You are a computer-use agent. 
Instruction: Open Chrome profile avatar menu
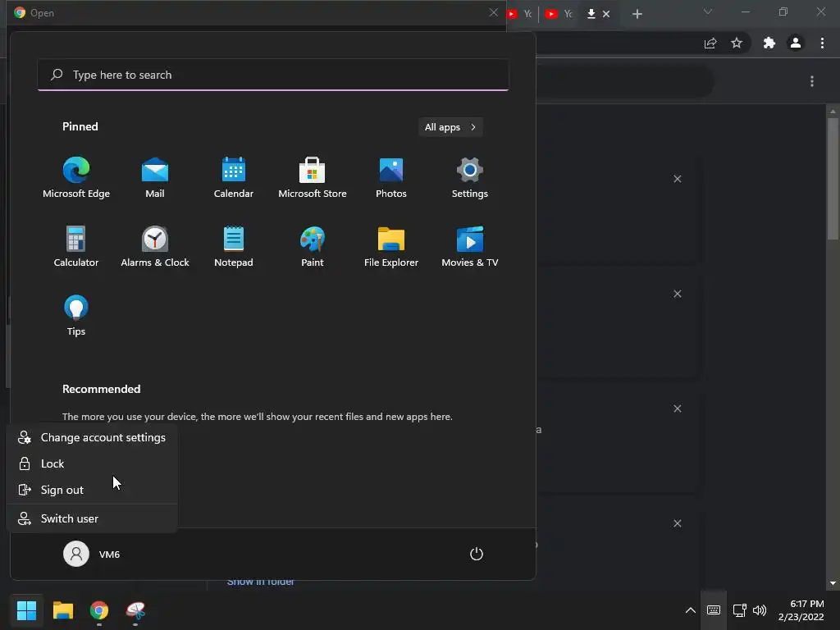pos(796,43)
